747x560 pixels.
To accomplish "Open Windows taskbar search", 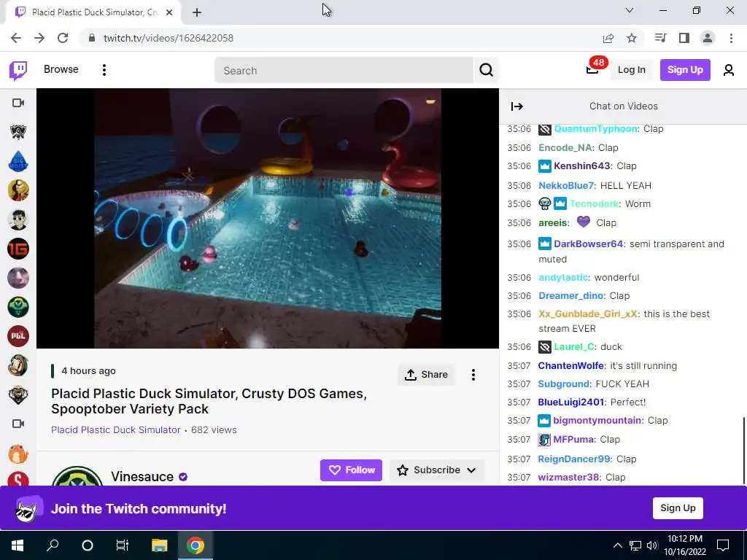I will 53,545.
